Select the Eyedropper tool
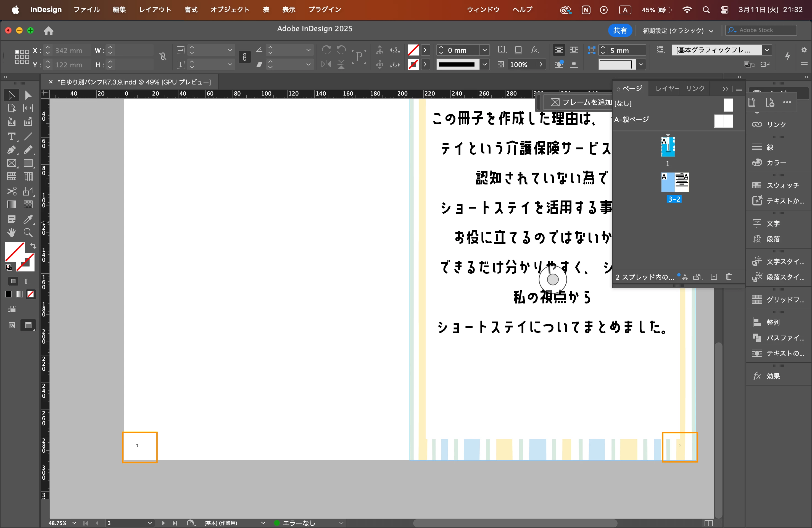Image resolution: width=812 pixels, height=528 pixels. (x=28, y=219)
